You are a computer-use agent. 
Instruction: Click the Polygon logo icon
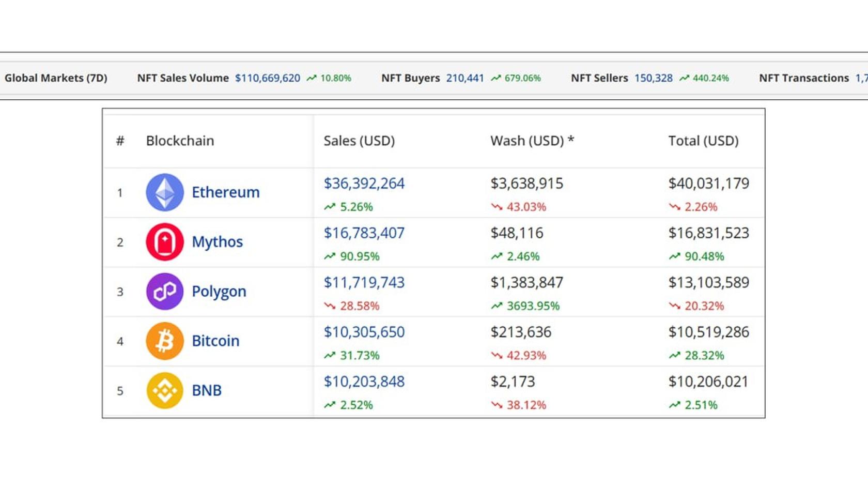point(165,292)
